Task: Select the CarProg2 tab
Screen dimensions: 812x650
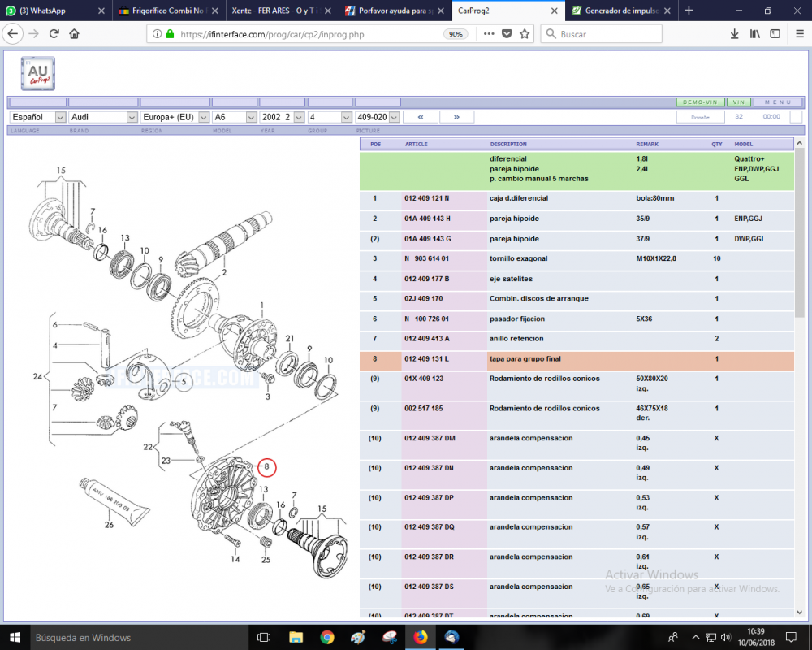Action: [501, 11]
